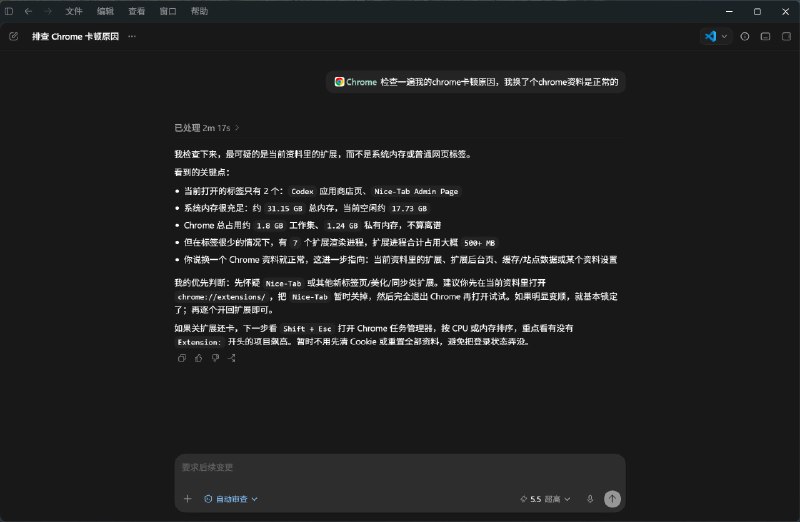The width and height of the screenshot is (800, 522).
Task: Open the 编辑 menu
Action: (x=106, y=11)
